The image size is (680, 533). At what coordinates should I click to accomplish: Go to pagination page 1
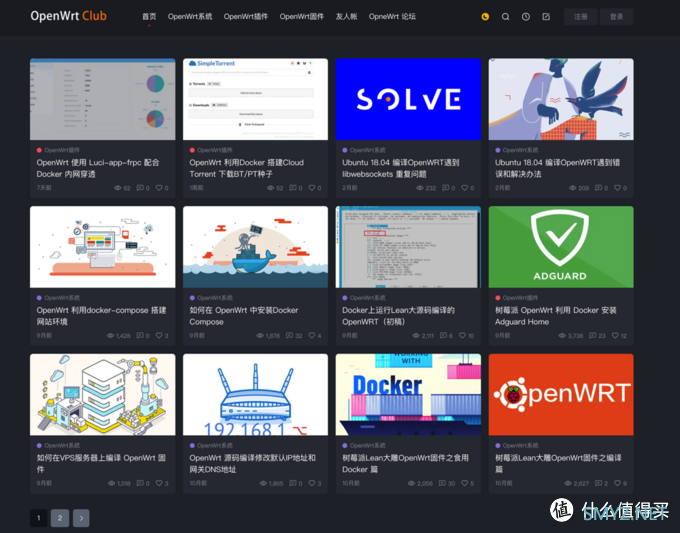pyautogui.click(x=39, y=518)
